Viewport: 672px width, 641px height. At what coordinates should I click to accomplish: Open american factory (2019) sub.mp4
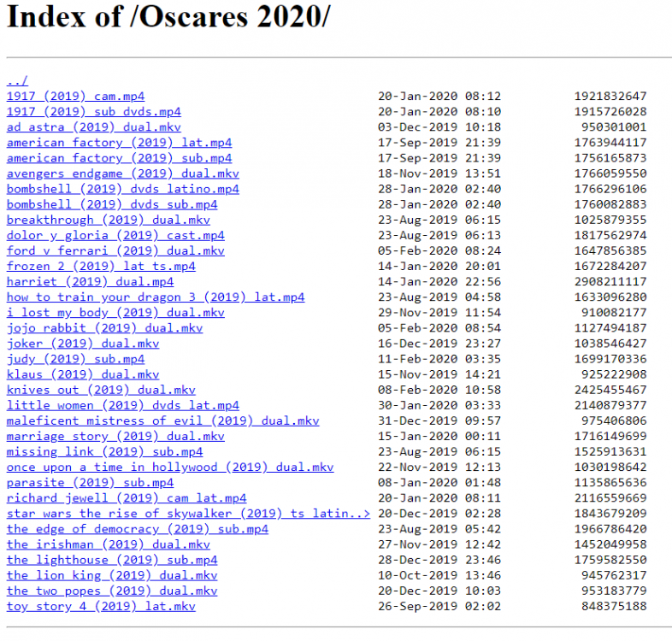tap(119, 158)
